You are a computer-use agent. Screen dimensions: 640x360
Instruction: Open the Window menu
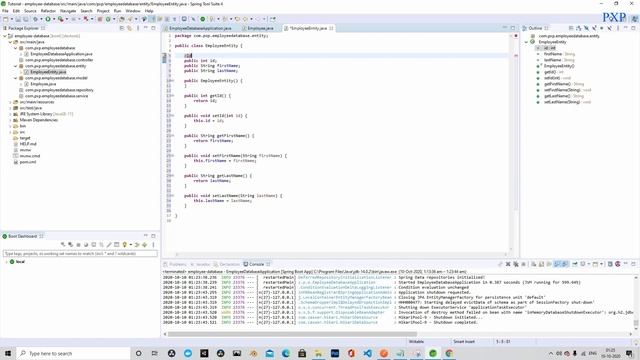pyautogui.click(x=133, y=11)
